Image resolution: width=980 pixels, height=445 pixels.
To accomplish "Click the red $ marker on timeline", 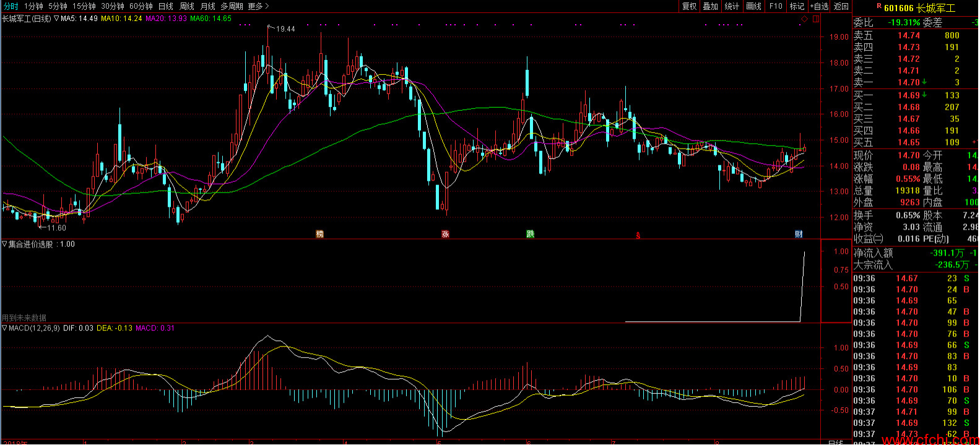I will pyautogui.click(x=638, y=235).
